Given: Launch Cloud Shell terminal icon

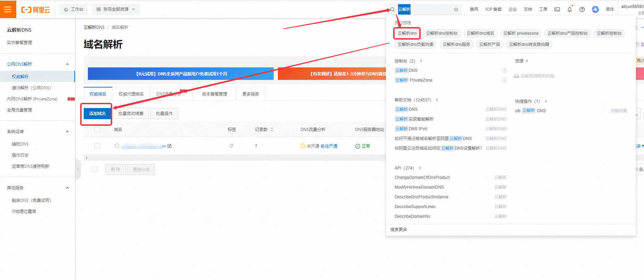Looking at the screenshot, I should pyautogui.click(x=557, y=9).
